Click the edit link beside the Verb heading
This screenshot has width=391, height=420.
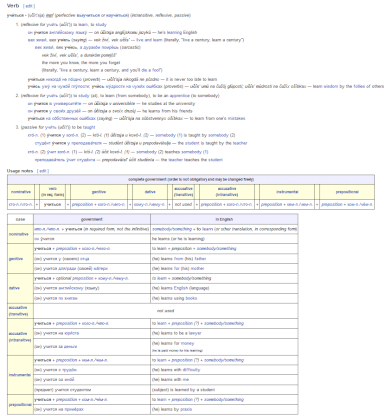point(29,6)
